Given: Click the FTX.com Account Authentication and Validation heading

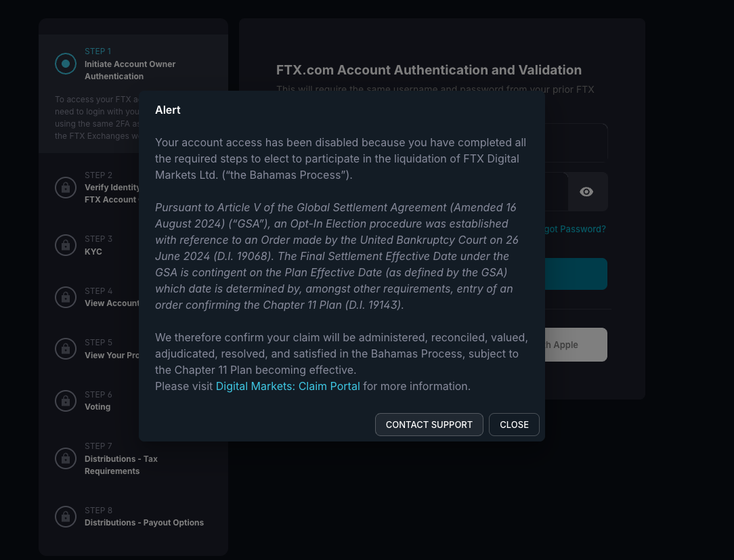Looking at the screenshot, I should [x=429, y=70].
